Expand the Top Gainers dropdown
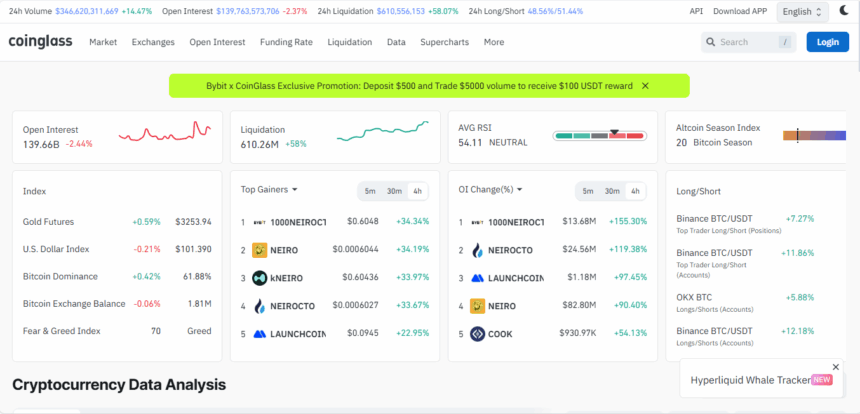 tap(269, 189)
